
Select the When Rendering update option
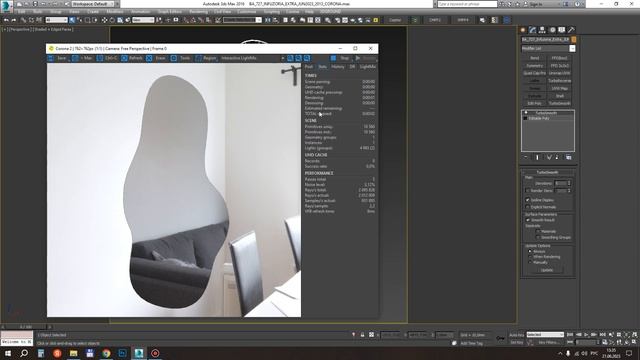(530, 257)
